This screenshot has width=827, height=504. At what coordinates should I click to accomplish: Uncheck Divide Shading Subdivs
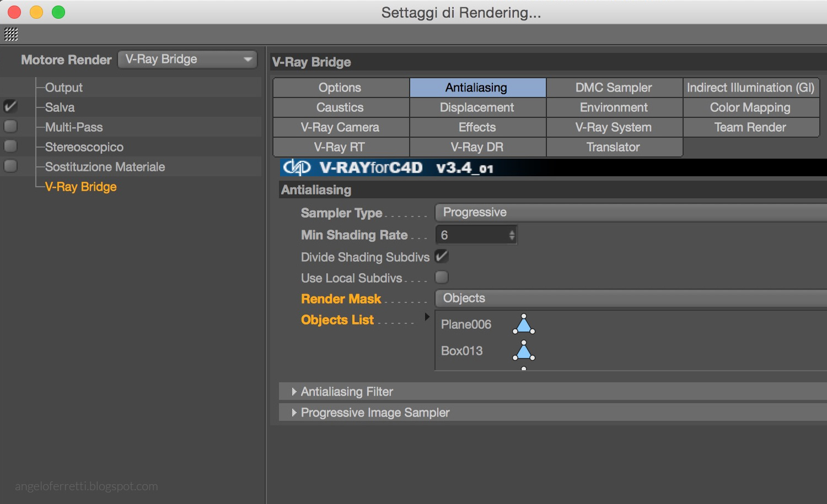point(442,256)
